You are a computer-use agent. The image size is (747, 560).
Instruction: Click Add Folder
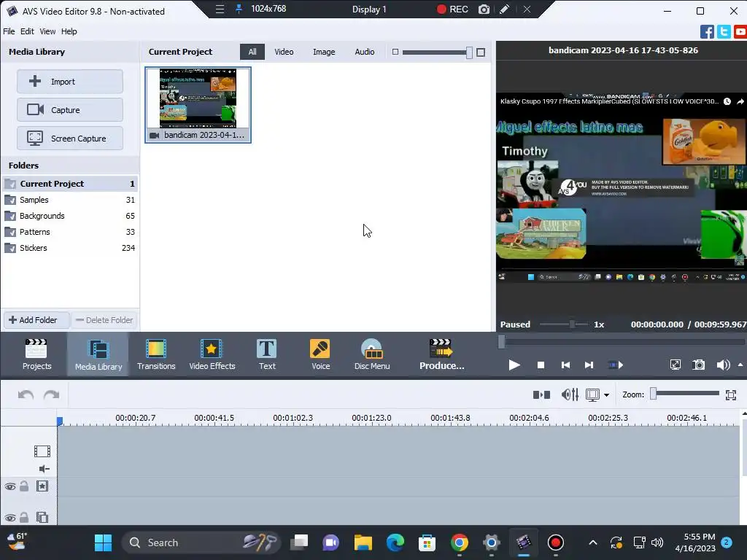tap(36, 320)
